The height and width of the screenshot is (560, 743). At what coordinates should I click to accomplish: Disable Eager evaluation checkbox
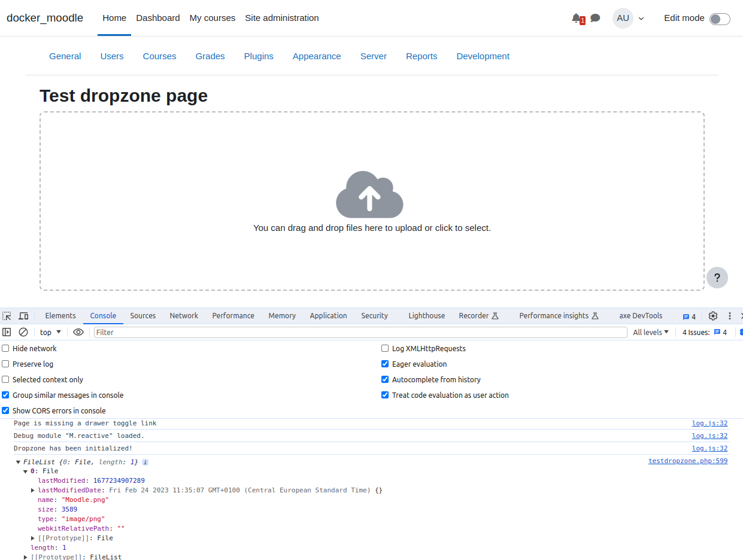click(x=385, y=364)
